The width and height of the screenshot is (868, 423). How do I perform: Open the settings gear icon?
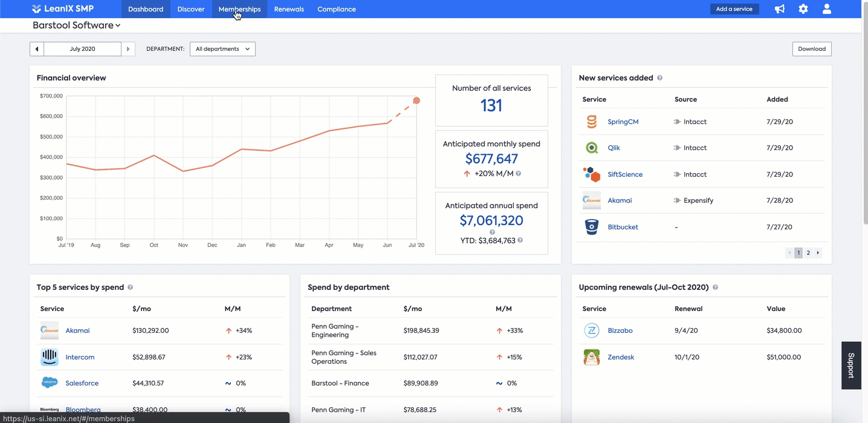pyautogui.click(x=803, y=9)
